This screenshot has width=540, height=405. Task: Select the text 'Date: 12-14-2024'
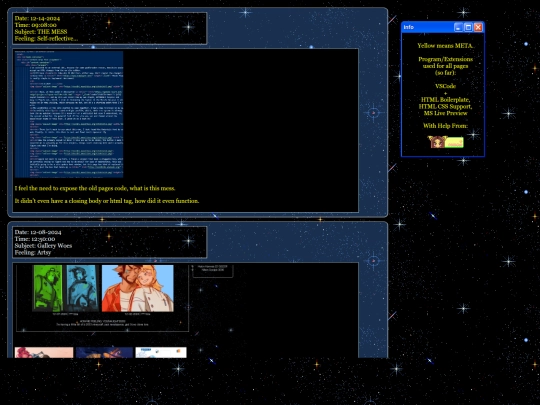tap(37, 18)
